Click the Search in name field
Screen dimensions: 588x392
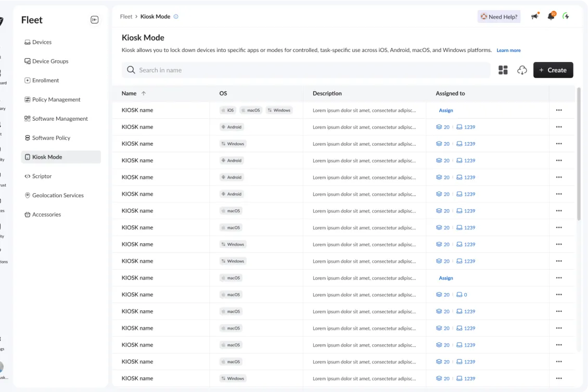(x=305, y=69)
